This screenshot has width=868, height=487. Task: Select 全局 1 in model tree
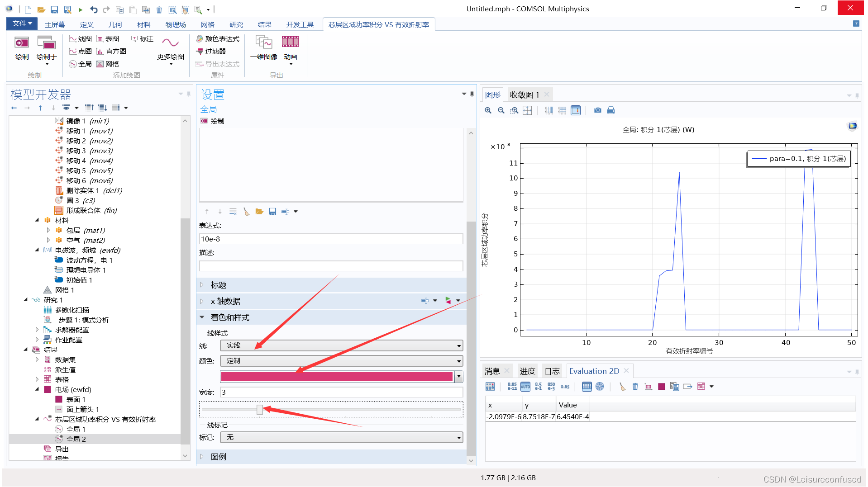(x=76, y=429)
